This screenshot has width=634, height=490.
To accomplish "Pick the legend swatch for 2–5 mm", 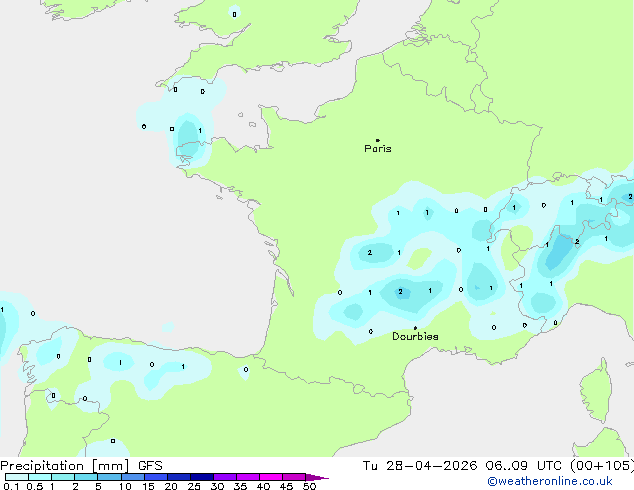I will [86, 477].
